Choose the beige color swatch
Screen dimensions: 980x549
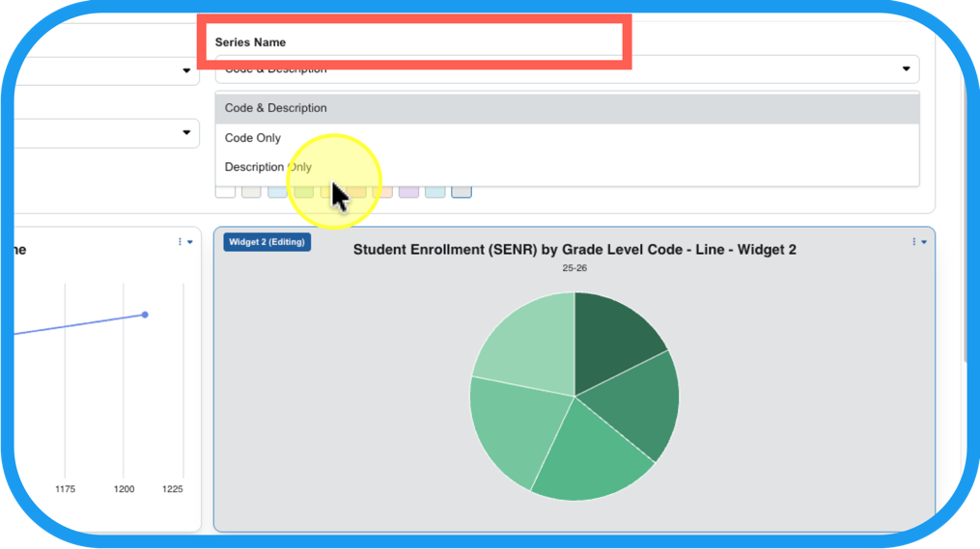(251, 191)
